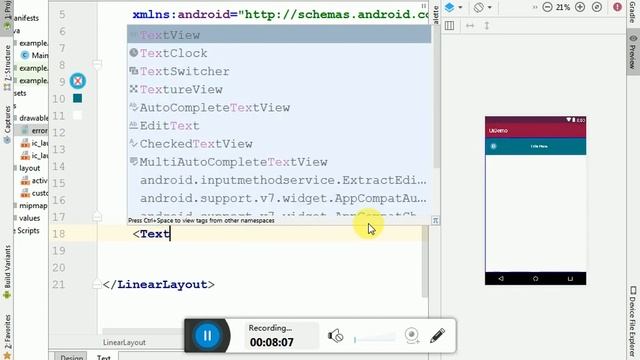Viewport: 640px width, 360px height.
Task: Click zoom to fit screen icon
Action: (597, 7)
